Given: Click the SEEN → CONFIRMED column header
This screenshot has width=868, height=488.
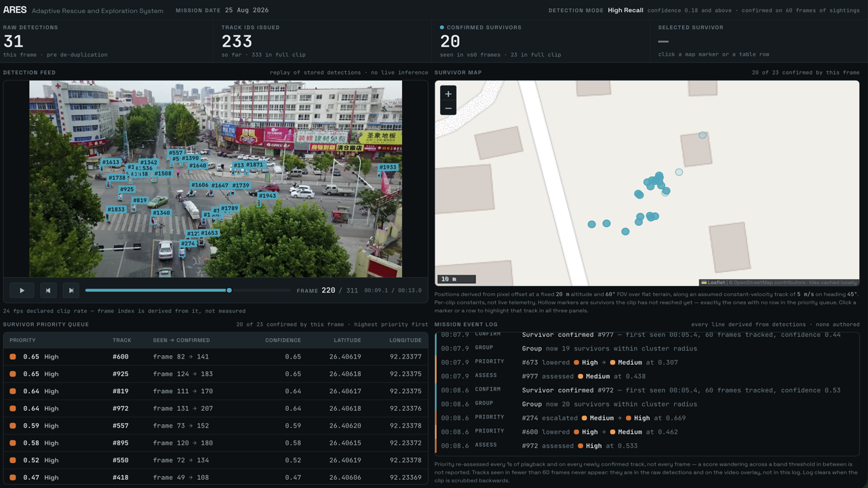Looking at the screenshot, I should click(x=181, y=340).
